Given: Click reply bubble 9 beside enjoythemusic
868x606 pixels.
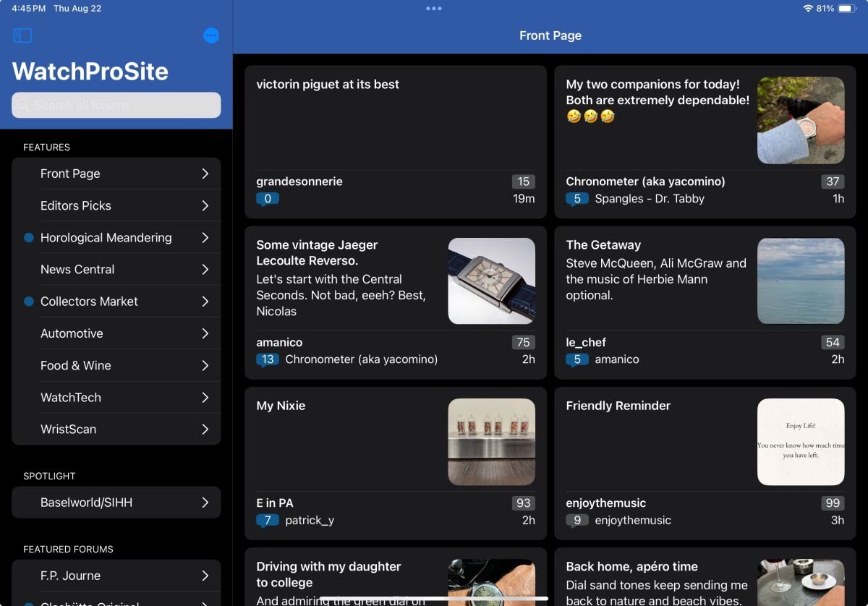Looking at the screenshot, I should (x=577, y=520).
